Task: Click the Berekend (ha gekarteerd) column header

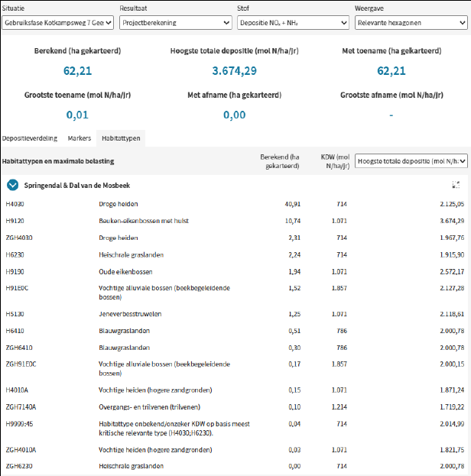Action: pyautogui.click(x=280, y=161)
